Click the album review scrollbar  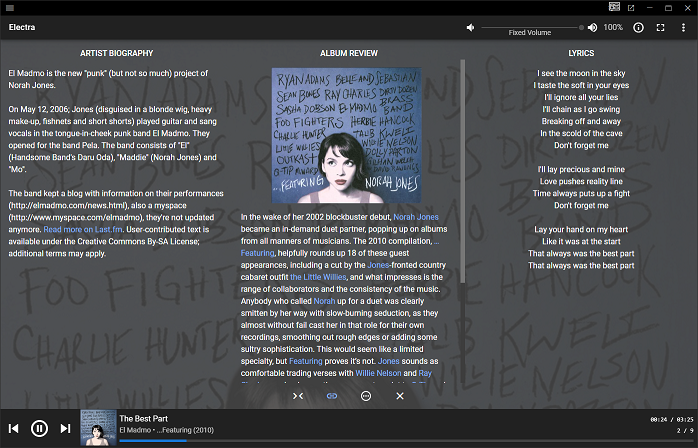tap(463, 171)
